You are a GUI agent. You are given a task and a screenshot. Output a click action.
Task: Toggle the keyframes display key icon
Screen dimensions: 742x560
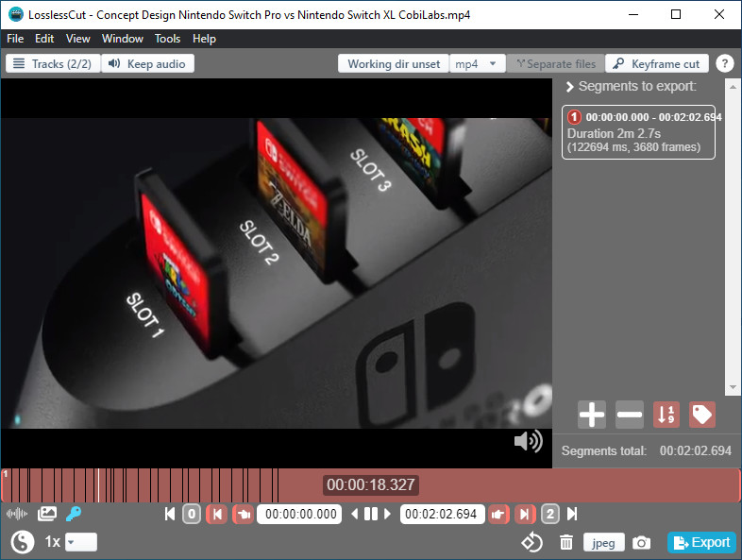coord(74,514)
